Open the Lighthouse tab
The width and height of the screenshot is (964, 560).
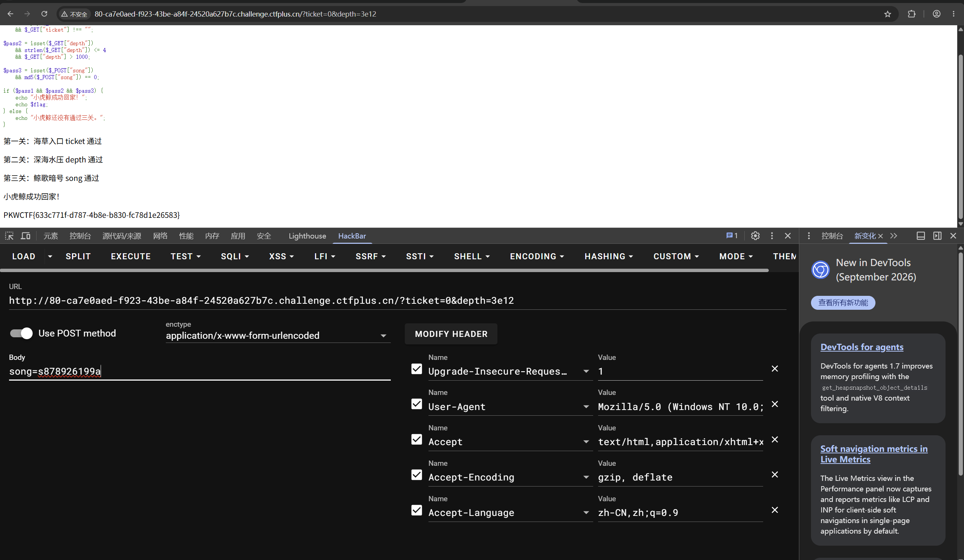click(307, 236)
